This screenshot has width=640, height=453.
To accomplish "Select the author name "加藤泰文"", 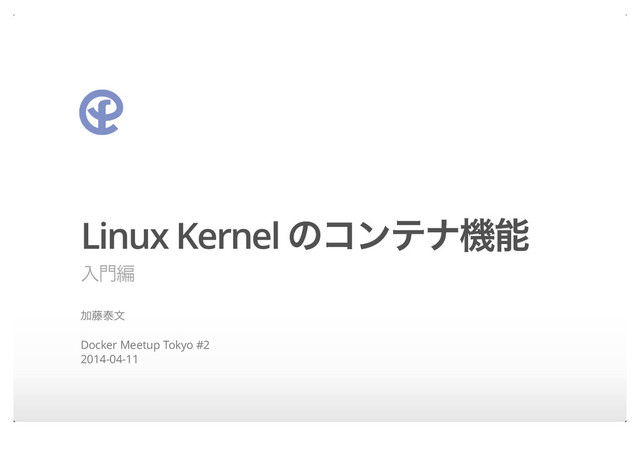I will click(x=102, y=315).
